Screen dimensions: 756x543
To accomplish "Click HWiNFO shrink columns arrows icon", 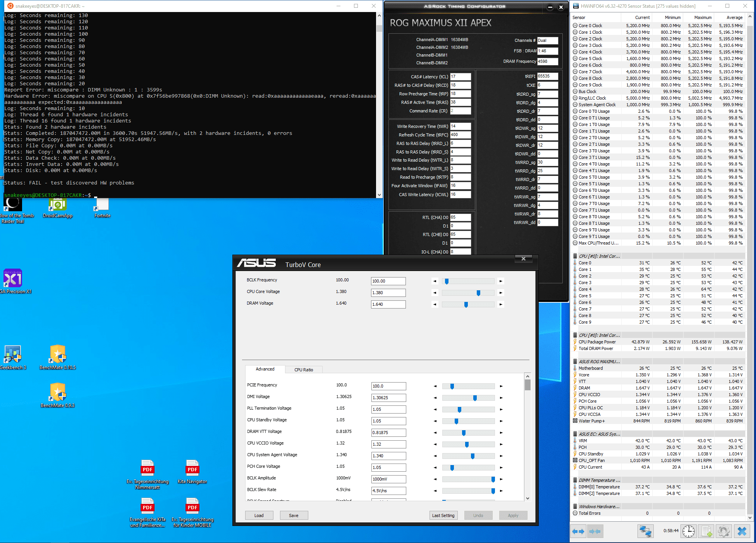I will click(x=595, y=531).
